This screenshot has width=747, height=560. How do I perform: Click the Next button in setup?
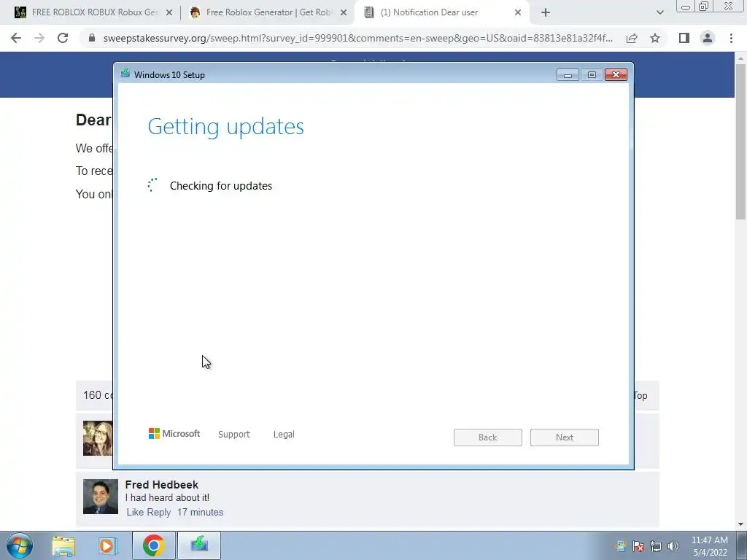click(x=565, y=437)
